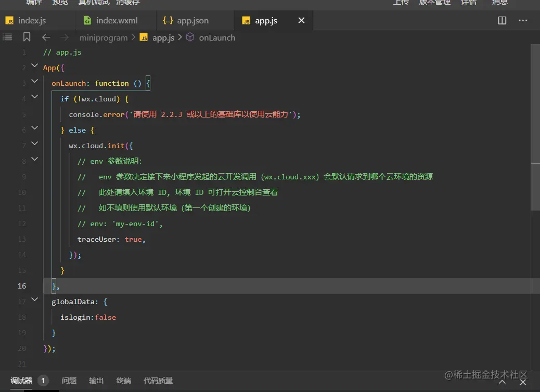540x392 pixels.
Task: Maximize panel with the up chevron
Action: pos(502,382)
